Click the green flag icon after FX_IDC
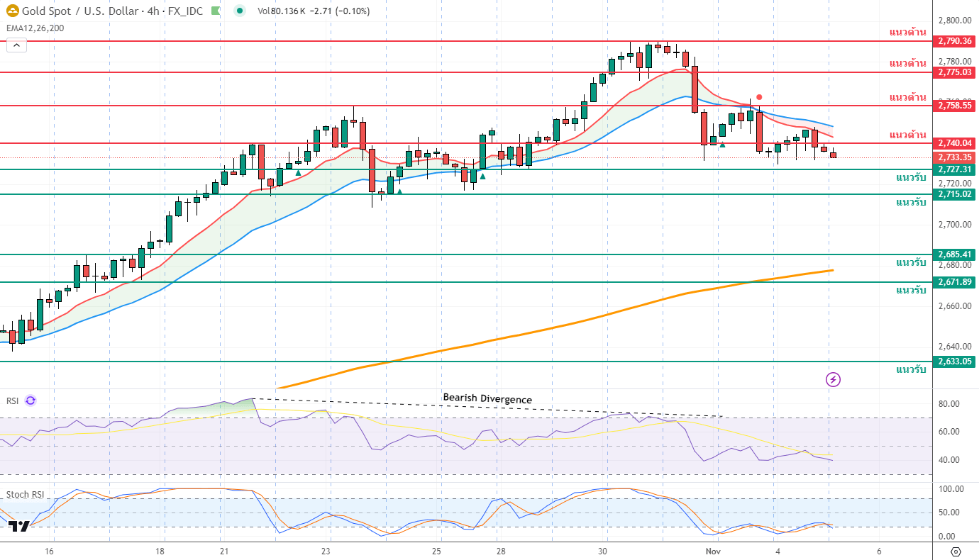Image resolution: width=979 pixels, height=560 pixels. pos(216,11)
